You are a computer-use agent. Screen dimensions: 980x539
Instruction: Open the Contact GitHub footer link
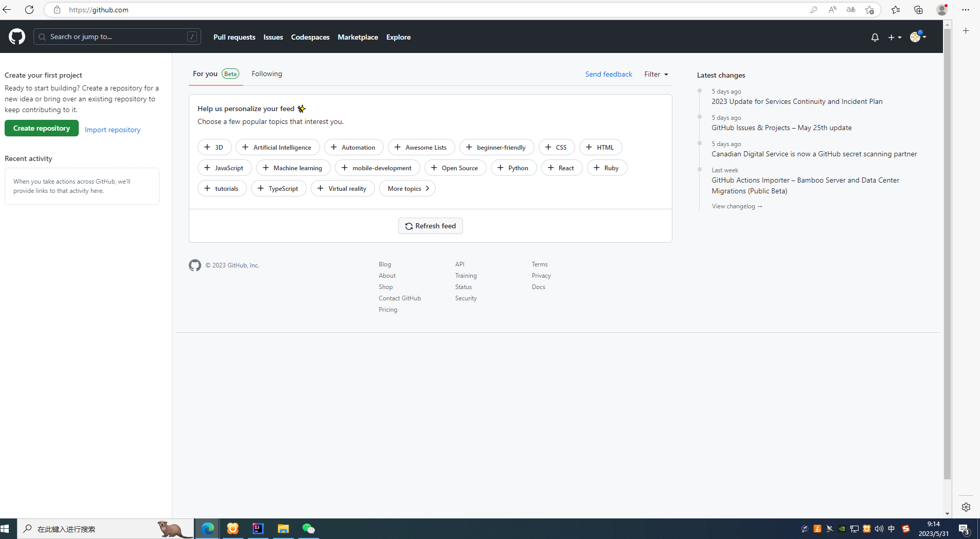[400, 298]
